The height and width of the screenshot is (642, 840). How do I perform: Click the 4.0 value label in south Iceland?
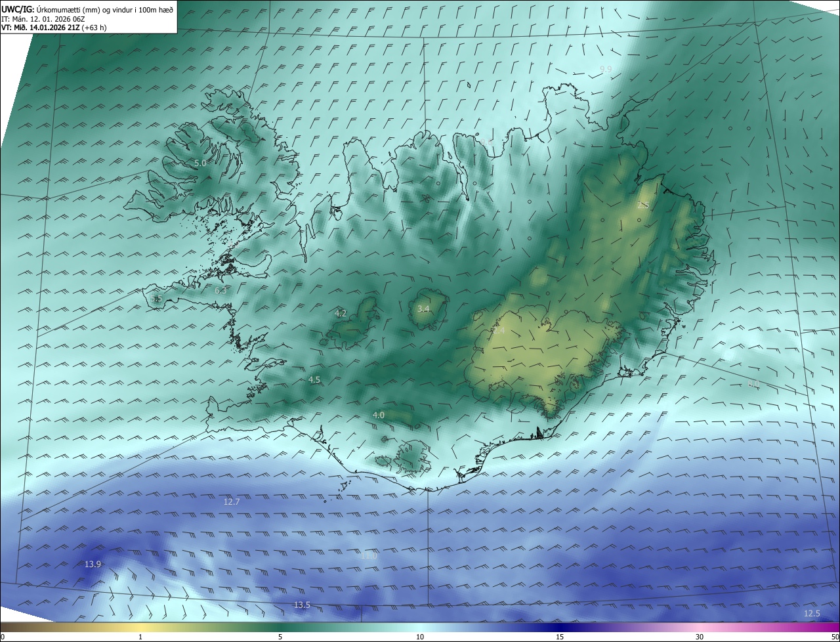(x=379, y=415)
